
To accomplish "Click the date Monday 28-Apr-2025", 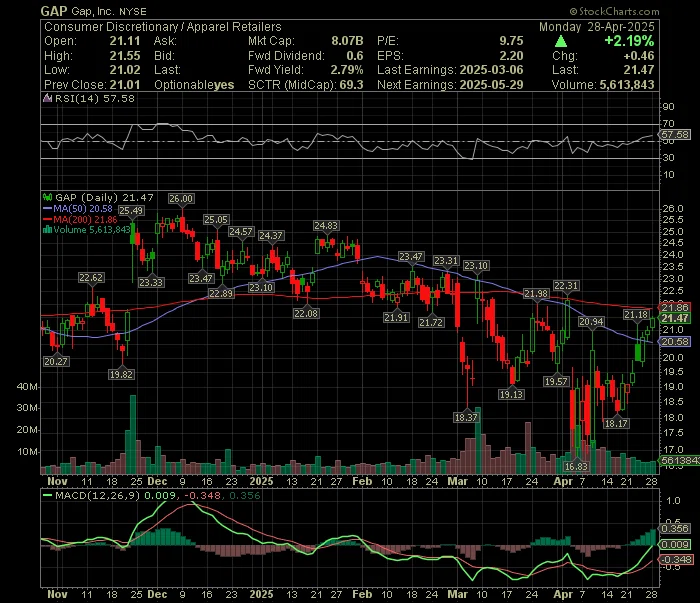I will click(x=596, y=27).
